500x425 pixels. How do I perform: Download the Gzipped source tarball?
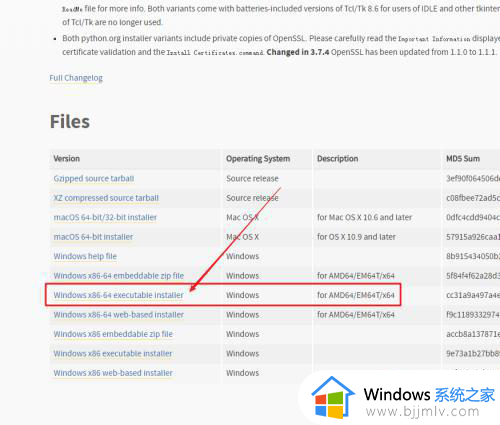94,178
